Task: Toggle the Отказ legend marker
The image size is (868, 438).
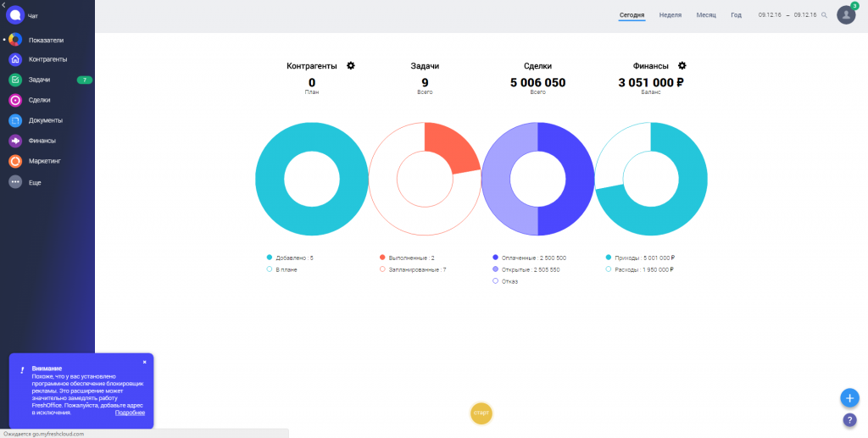Action: (495, 281)
